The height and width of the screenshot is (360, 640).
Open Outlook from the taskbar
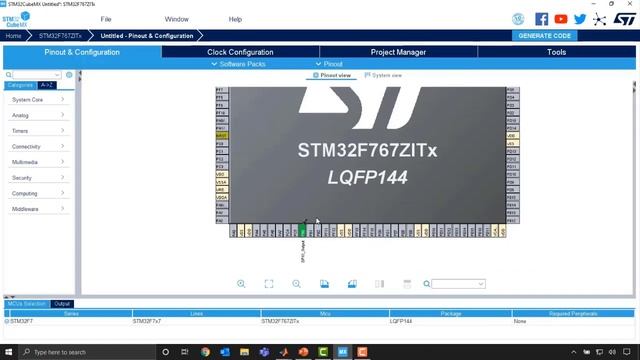coord(224,352)
